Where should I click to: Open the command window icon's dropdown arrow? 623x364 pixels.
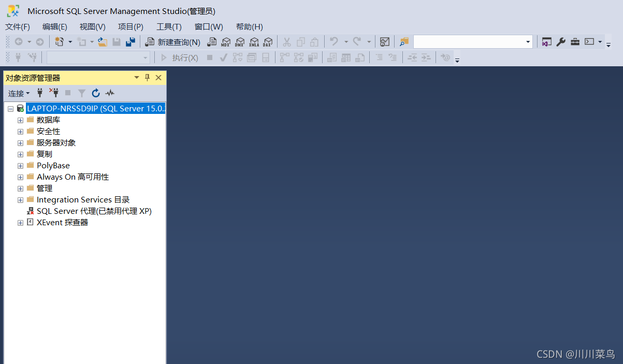pos(600,42)
